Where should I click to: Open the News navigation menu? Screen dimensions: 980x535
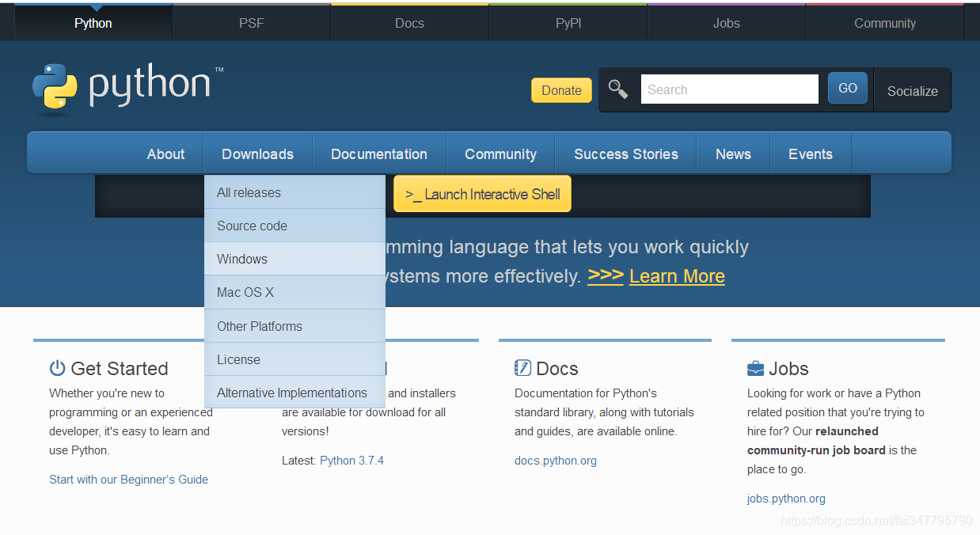coord(733,154)
